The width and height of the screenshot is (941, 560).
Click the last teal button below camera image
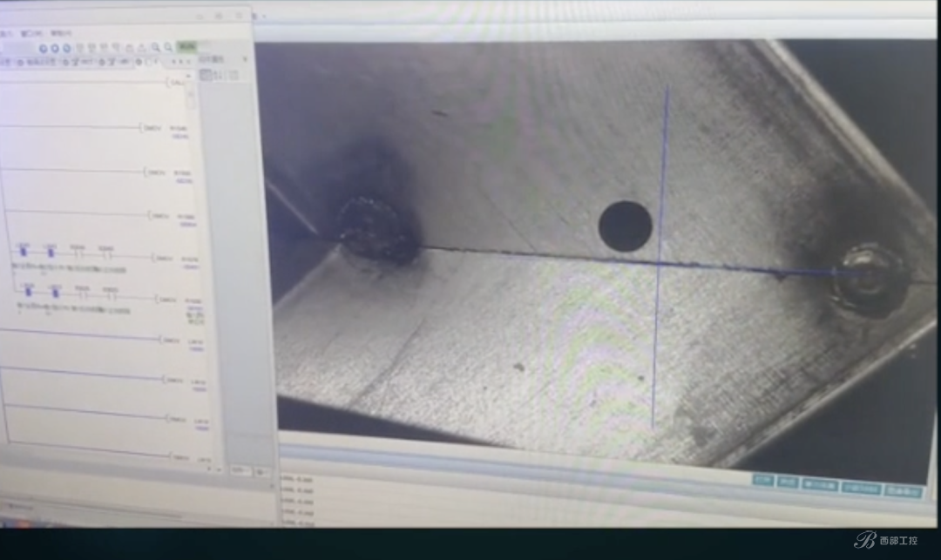coord(904,492)
